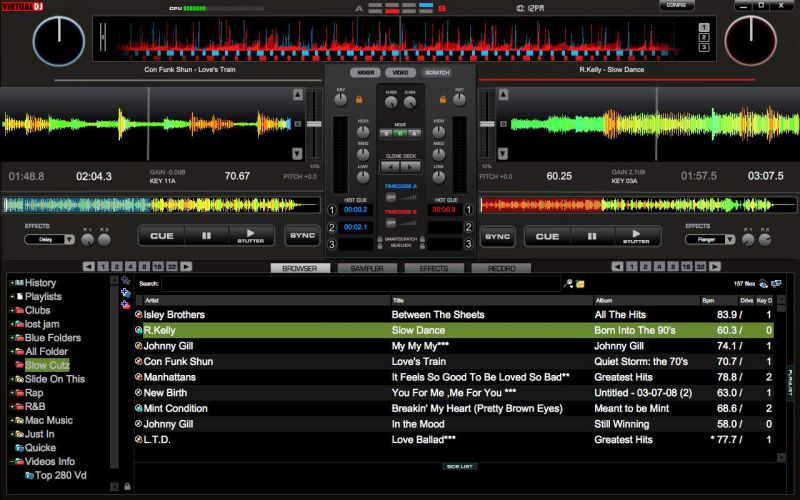Click left deck pitch slider handle
The image size is (800, 500).
(314, 124)
